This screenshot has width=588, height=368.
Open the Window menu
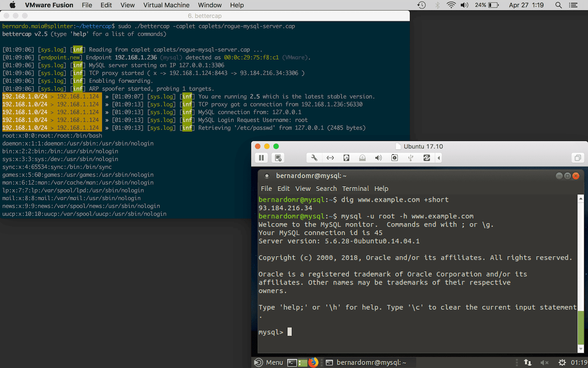click(x=210, y=5)
